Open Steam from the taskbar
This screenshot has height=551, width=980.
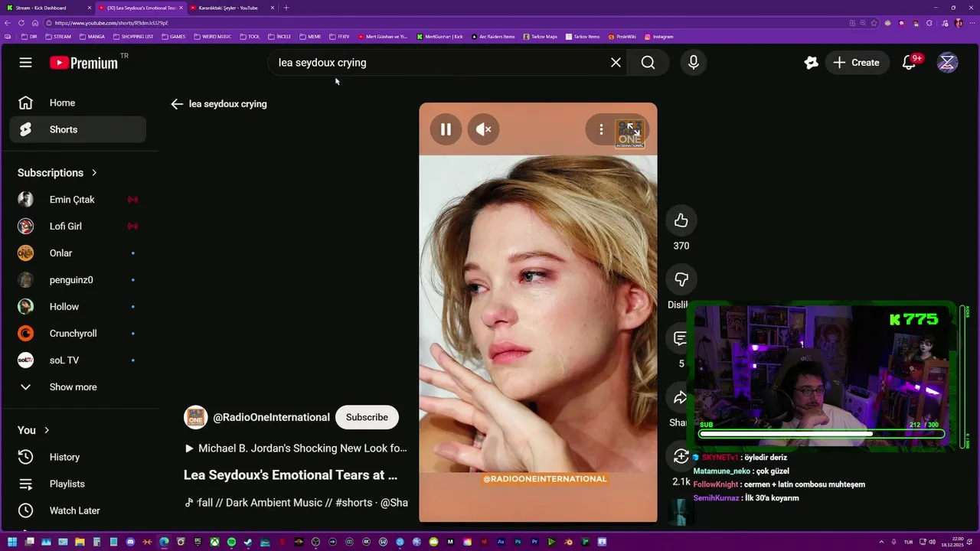click(x=248, y=542)
